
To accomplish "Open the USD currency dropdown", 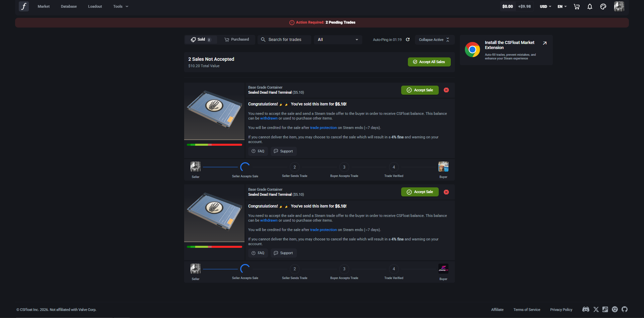I will coord(545,6).
